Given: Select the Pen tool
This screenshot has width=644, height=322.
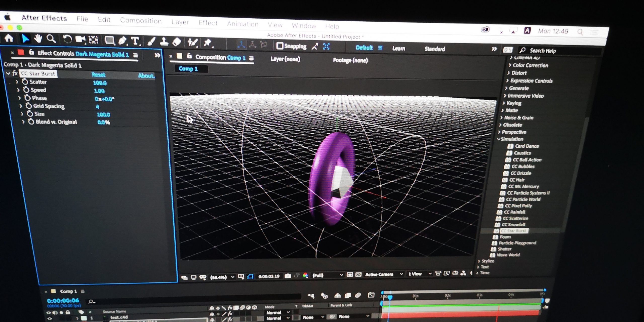Looking at the screenshot, I should 123,41.
